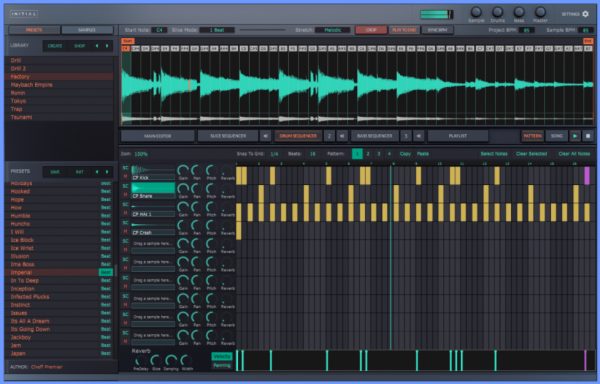Switch to the SAMPLES tab

click(87, 30)
